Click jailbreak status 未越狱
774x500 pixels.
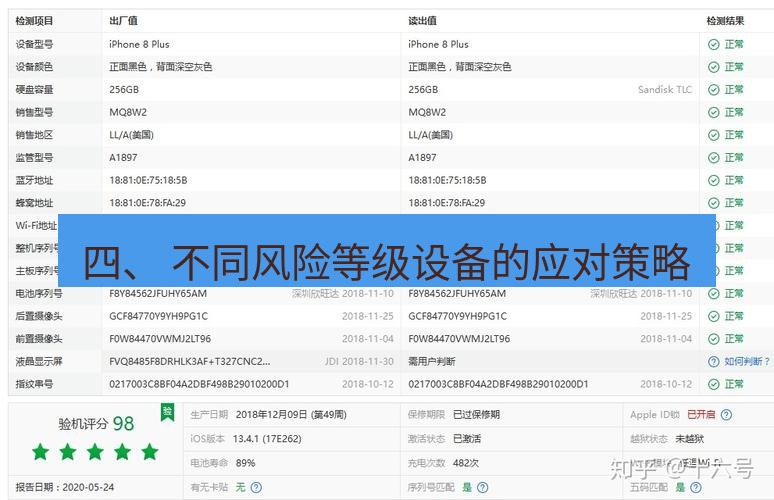(x=690, y=439)
